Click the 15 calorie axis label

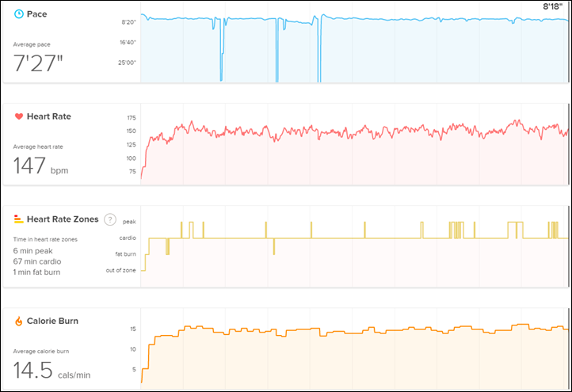133,329
